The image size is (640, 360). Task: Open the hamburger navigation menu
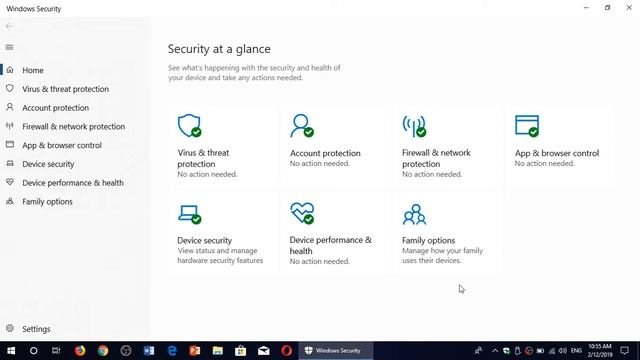pyautogui.click(x=9, y=47)
